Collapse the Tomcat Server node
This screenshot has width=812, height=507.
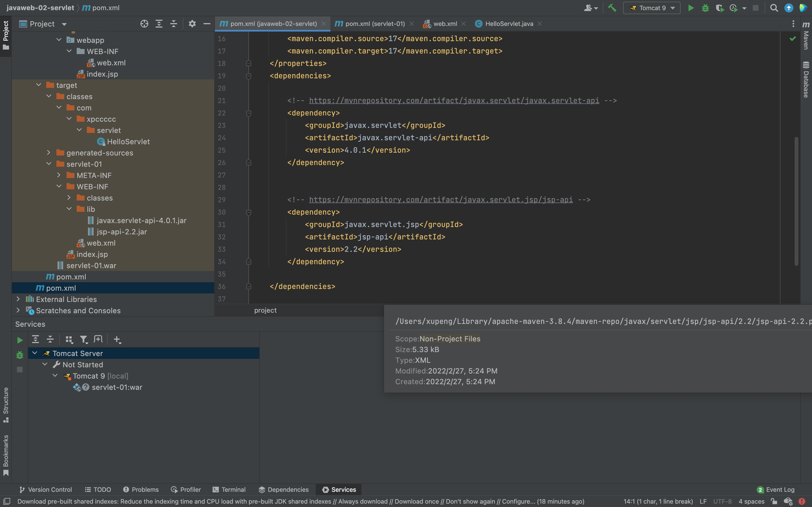pos(35,353)
